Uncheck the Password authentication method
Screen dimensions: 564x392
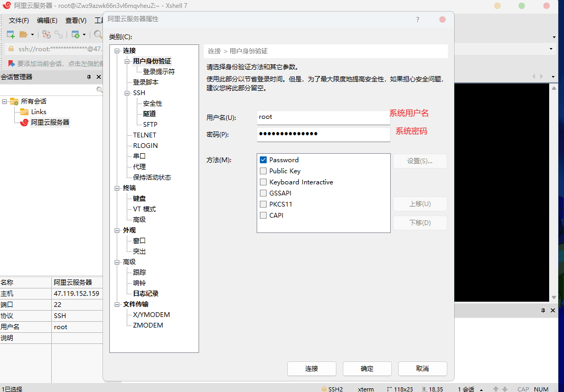tap(264, 160)
